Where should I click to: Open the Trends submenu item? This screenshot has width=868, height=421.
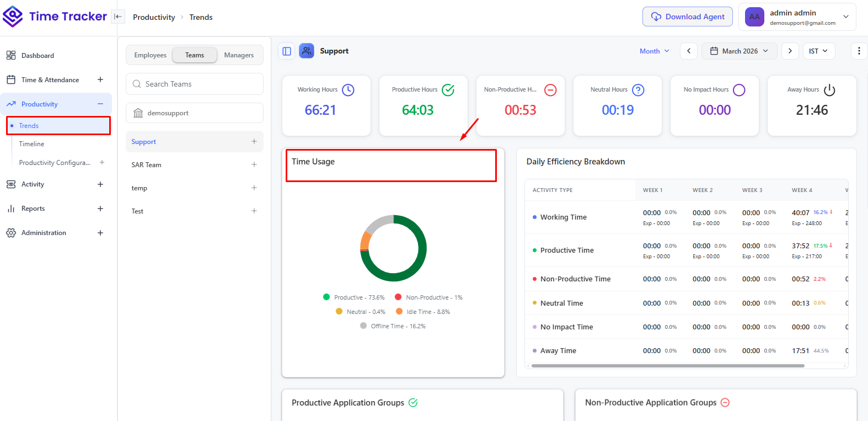coord(58,126)
